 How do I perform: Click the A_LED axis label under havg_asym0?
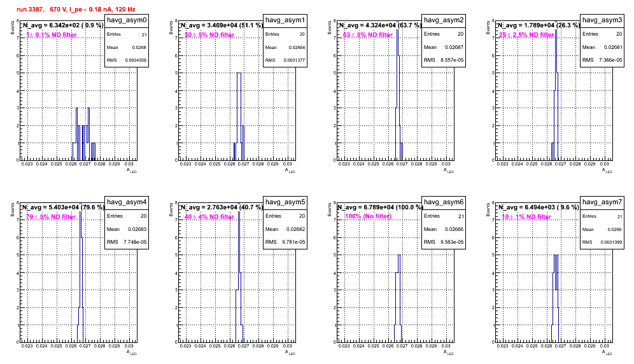[x=132, y=171]
